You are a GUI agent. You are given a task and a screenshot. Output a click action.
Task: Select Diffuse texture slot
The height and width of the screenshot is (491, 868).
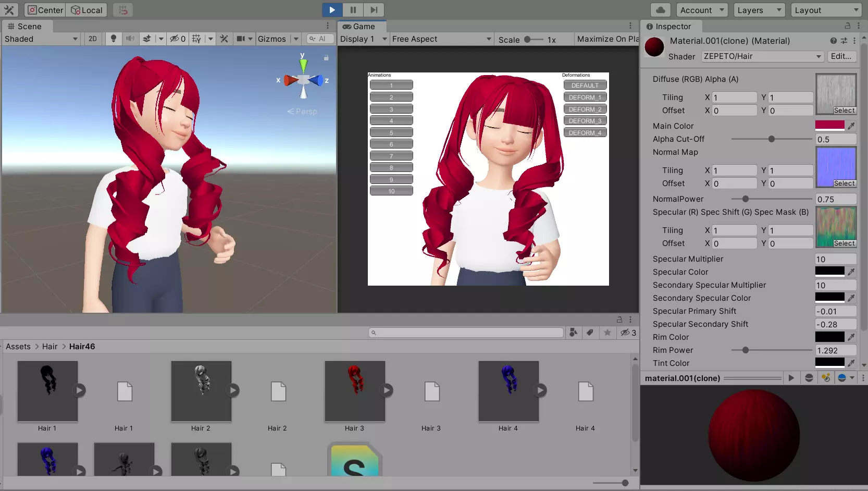coord(836,94)
